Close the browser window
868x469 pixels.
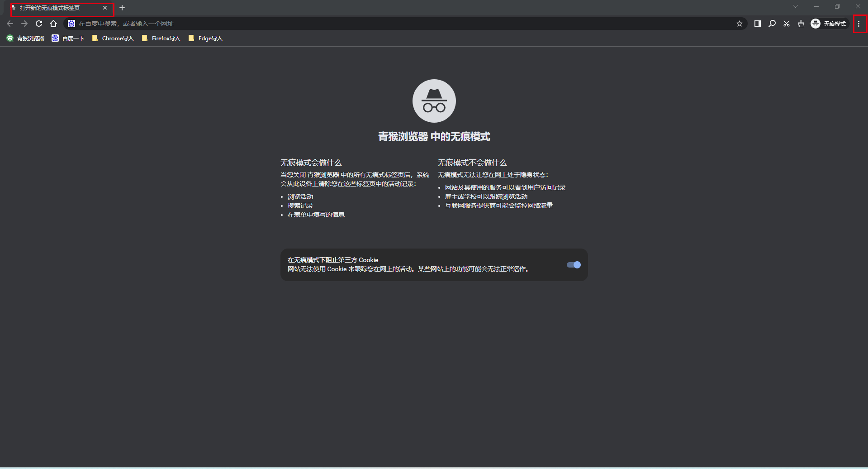click(x=858, y=6)
